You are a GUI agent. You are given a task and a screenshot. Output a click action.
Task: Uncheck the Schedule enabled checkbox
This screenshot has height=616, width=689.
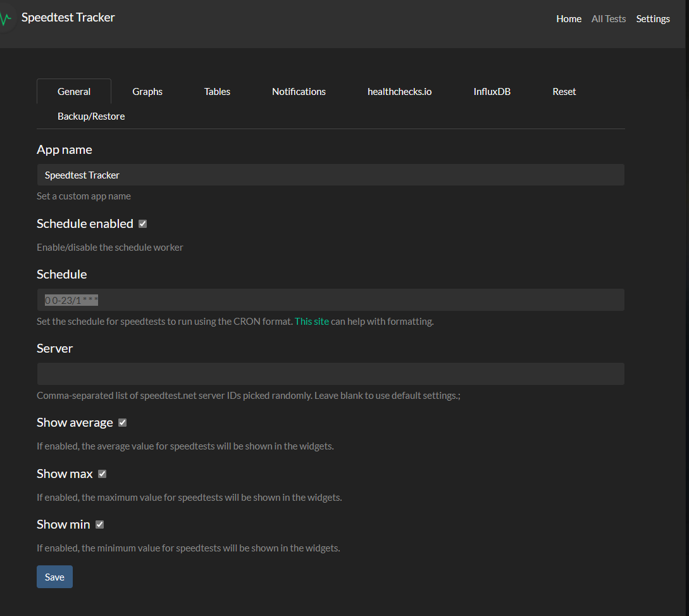142,223
